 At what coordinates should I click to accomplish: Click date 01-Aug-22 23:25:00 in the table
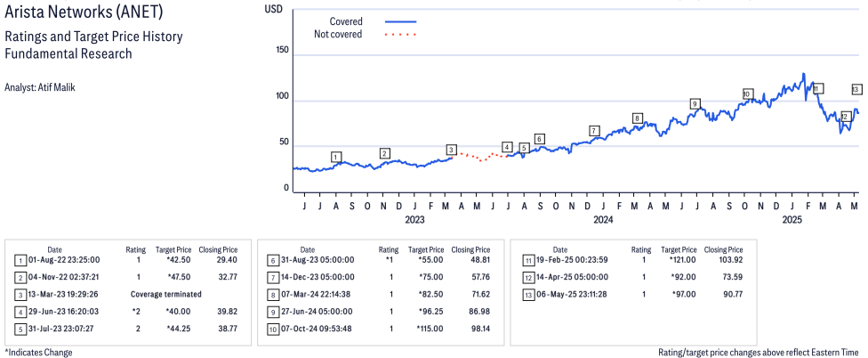(62, 259)
